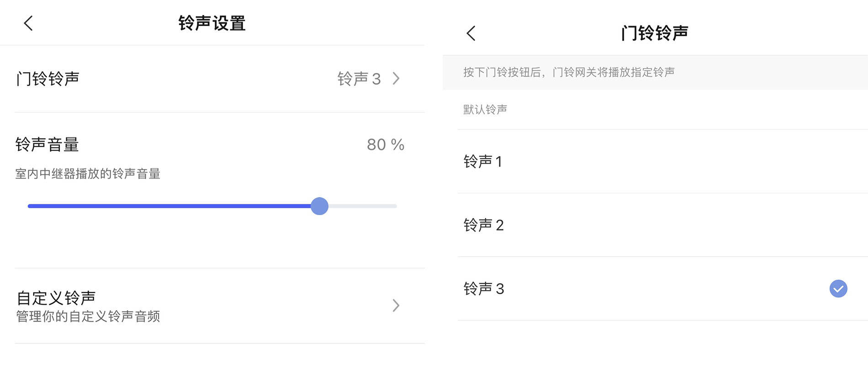Tap the 管理你的自定义铃声音频 subtitle
The height and width of the screenshot is (392, 868).
click(x=88, y=316)
